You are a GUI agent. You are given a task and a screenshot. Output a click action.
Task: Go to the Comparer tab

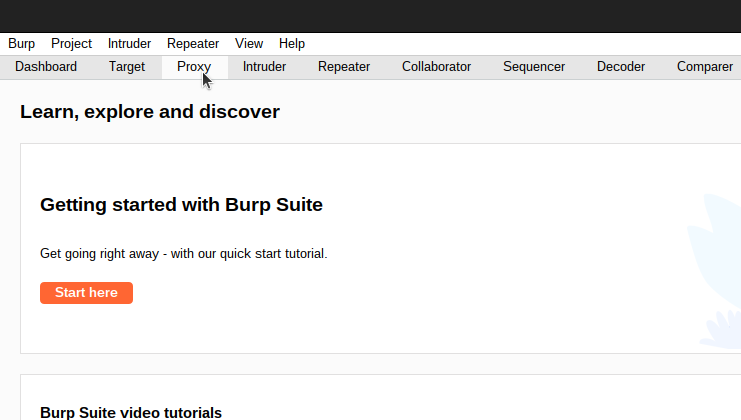(x=705, y=67)
